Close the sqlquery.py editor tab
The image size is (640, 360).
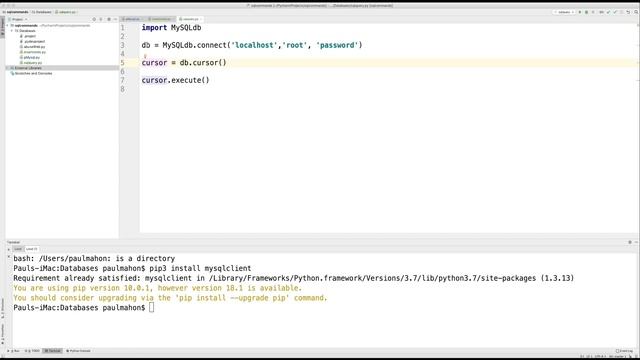(201, 19)
